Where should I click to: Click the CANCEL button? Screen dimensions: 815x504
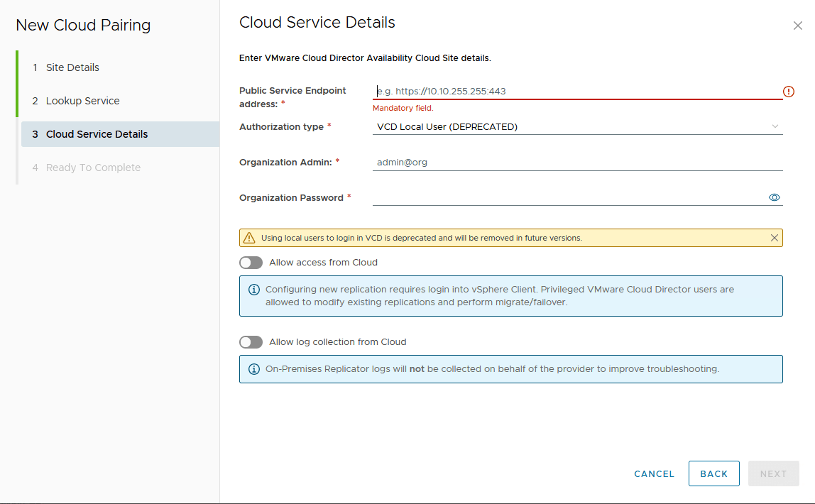[654, 474]
